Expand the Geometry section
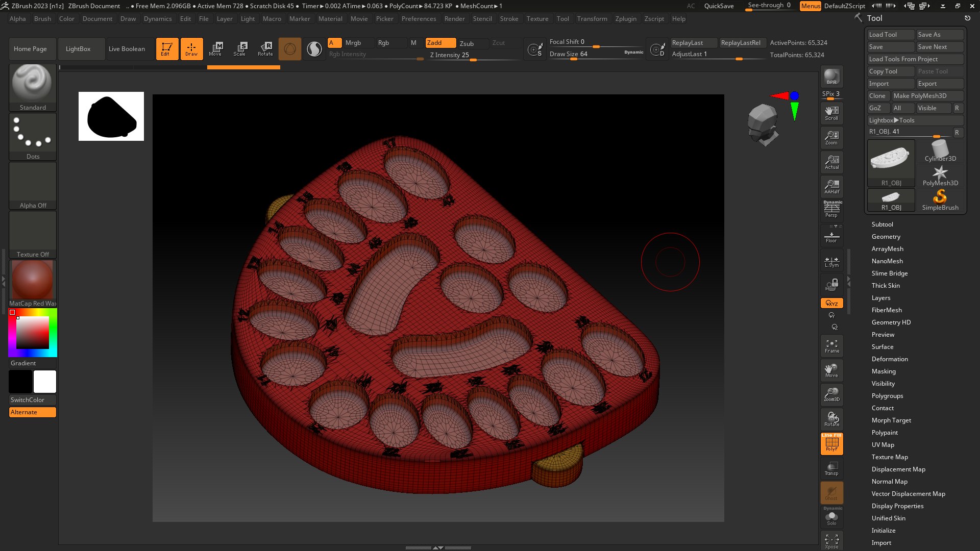This screenshot has width=980, height=551. tap(886, 237)
